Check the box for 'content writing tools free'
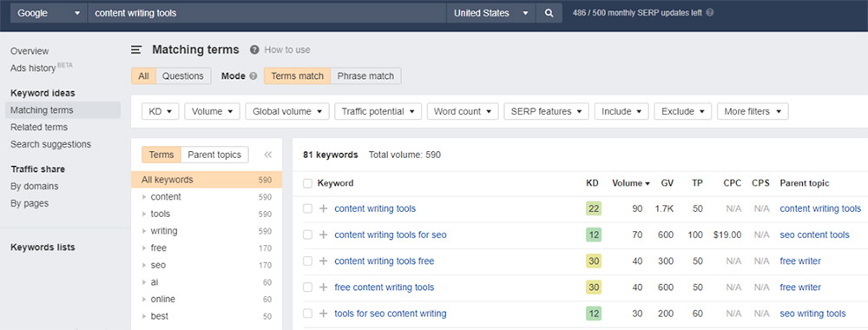 [308, 261]
